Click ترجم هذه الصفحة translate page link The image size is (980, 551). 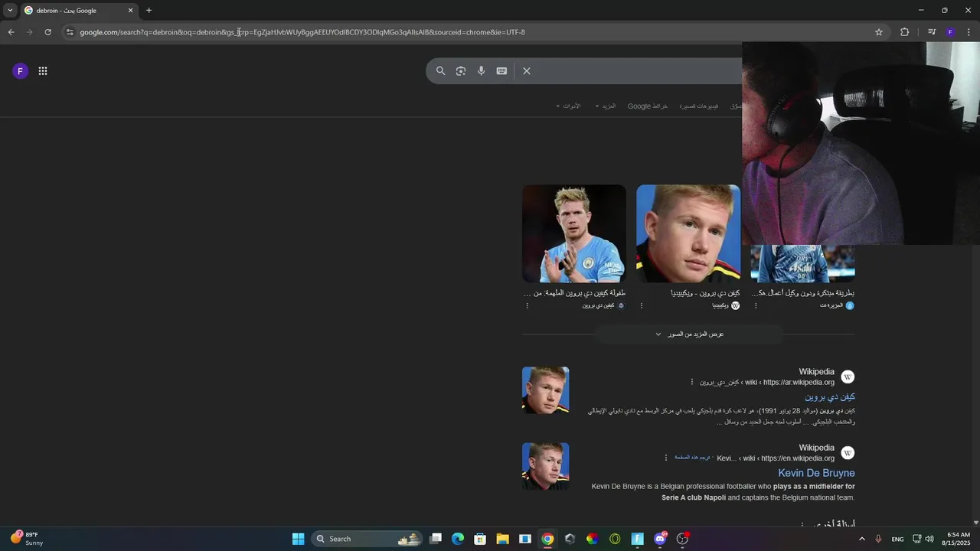tap(692, 458)
